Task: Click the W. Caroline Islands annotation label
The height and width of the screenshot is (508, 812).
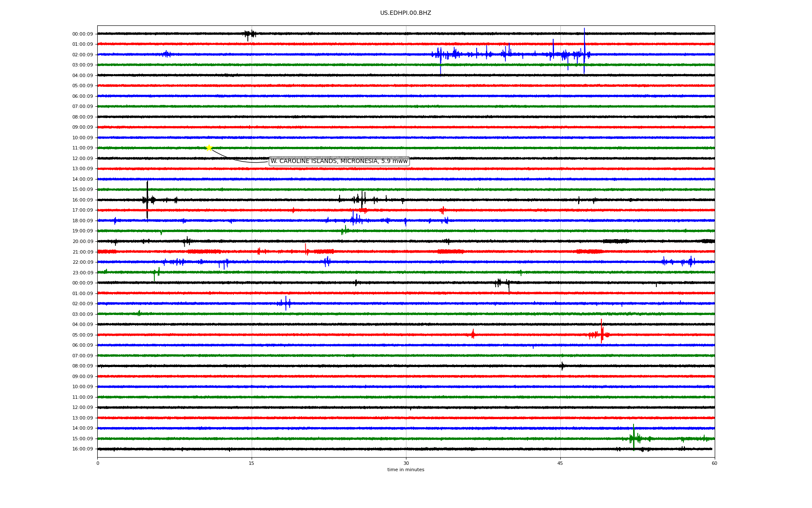Action: tap(339, 161)
